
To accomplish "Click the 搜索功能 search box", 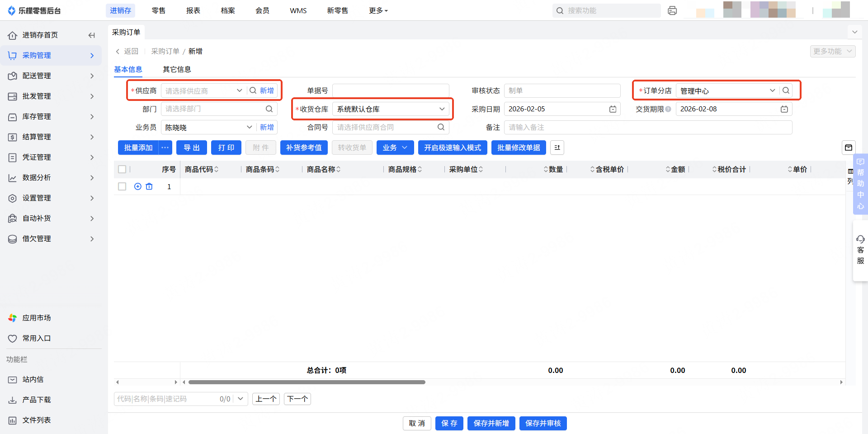I will click(x=607, y=10).
